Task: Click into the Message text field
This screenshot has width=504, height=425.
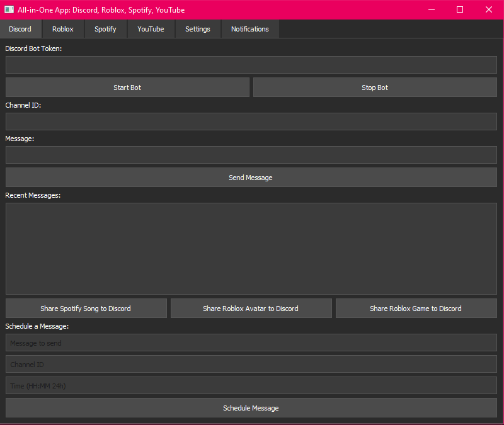Action: click(x=251, y=155)
